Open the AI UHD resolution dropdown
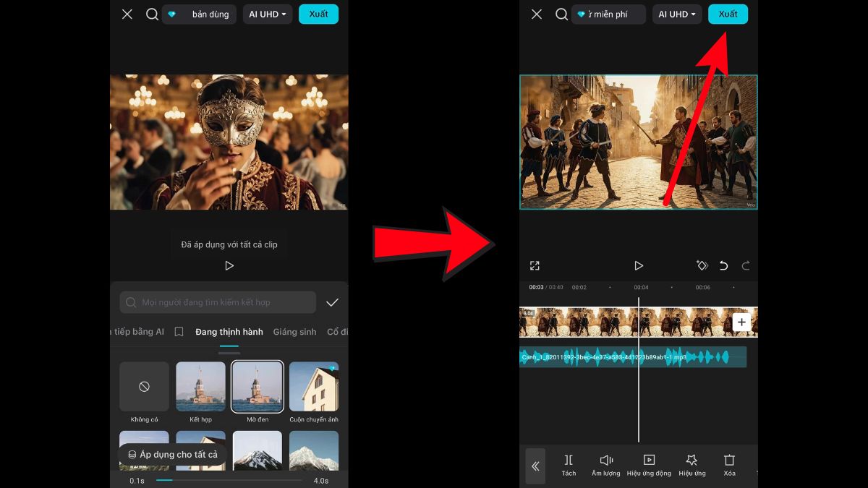The image size is (868, 488). pos(676,14)
